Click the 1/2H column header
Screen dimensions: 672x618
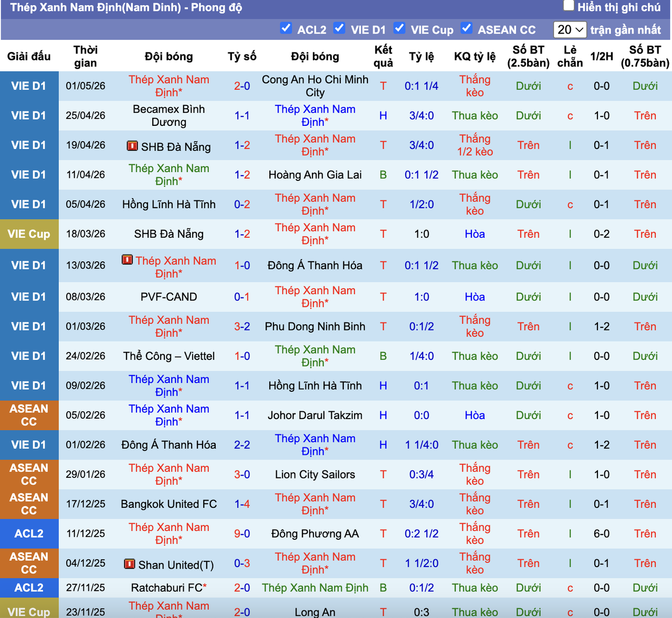coord(602,56)
